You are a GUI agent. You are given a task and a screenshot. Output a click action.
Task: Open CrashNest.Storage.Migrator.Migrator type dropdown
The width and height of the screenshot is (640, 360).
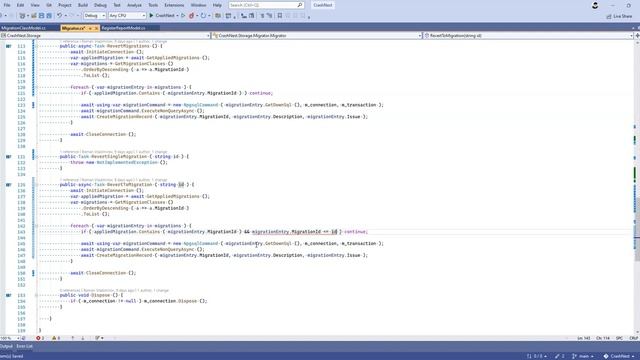click(x=317, y=36)
